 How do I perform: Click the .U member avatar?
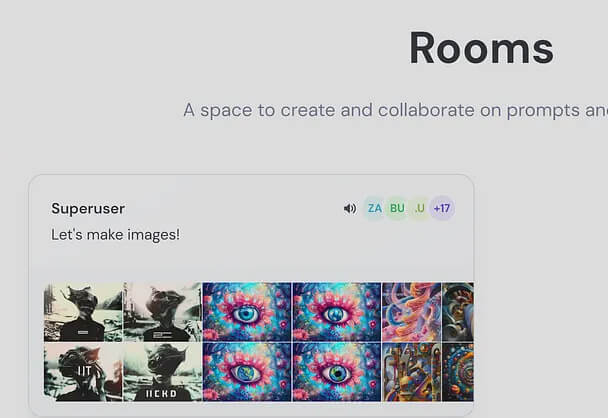[419, 208]
